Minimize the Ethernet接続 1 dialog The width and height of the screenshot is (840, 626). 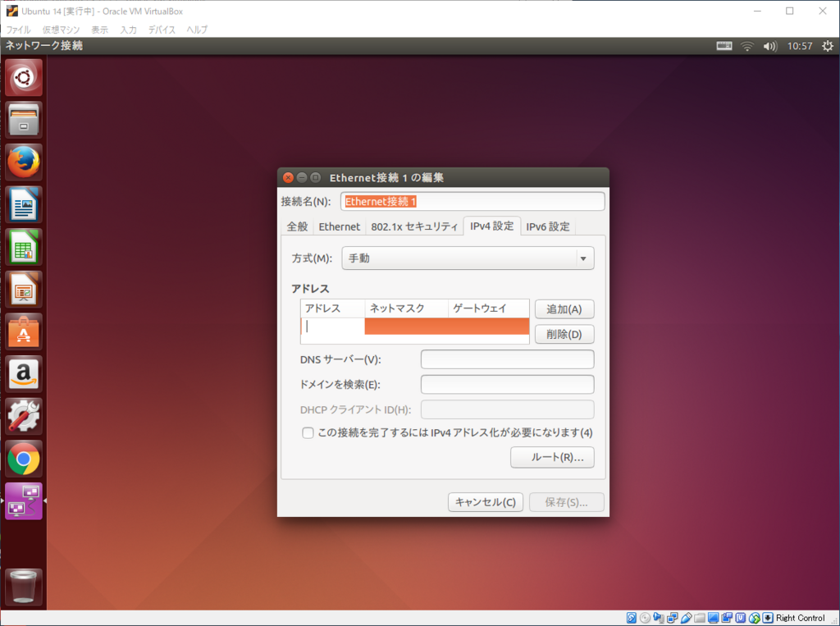302,177
